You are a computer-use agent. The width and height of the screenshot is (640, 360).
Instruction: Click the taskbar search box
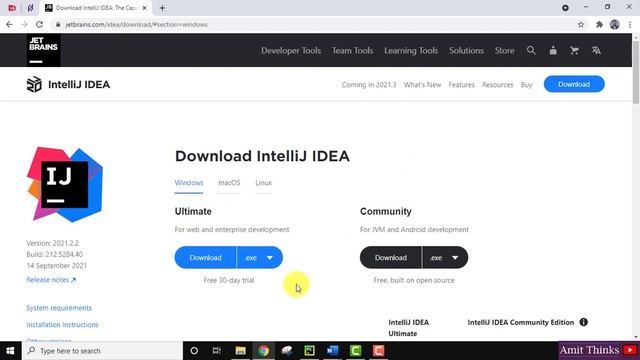point(102,351)
